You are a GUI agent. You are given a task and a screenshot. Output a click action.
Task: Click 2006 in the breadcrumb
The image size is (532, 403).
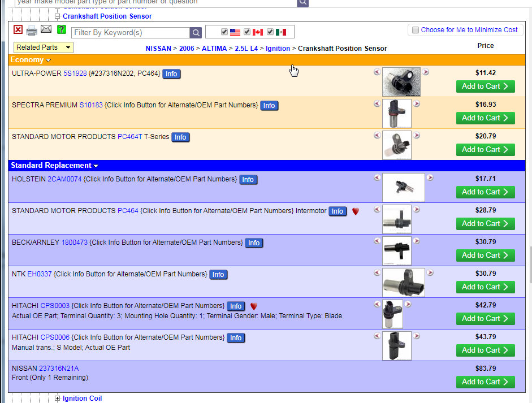coord(187,49)
